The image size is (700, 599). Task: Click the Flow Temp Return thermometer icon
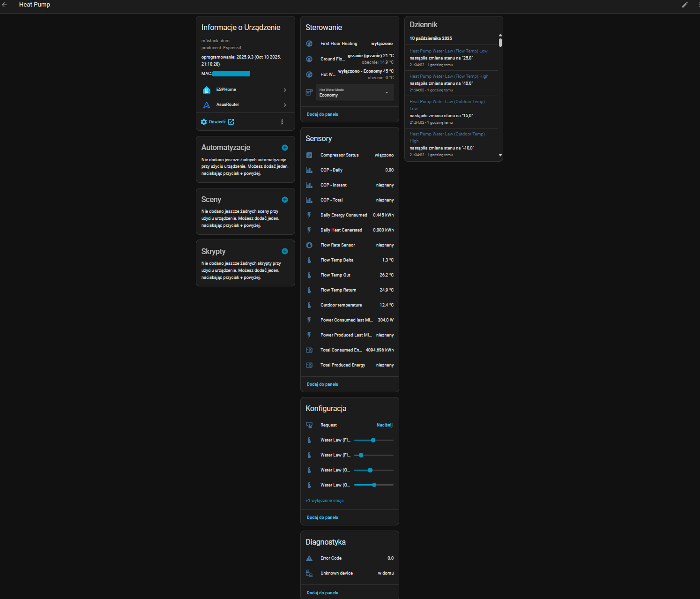pos(309,290)
